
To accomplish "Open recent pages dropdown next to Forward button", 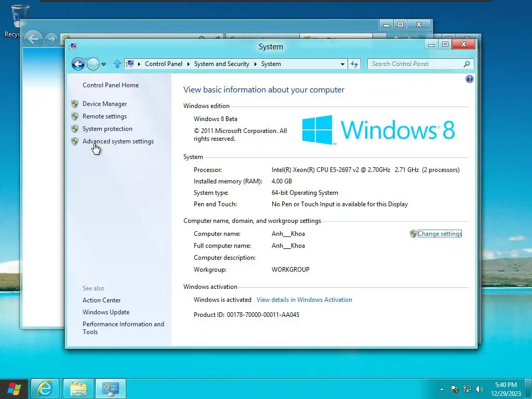I will click(103, 64).
